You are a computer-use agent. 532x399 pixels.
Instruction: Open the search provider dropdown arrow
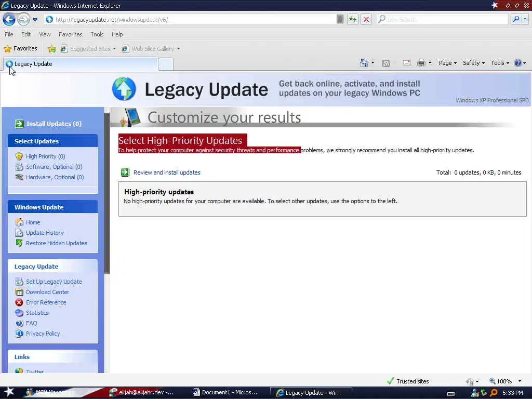tap(525, 19)
